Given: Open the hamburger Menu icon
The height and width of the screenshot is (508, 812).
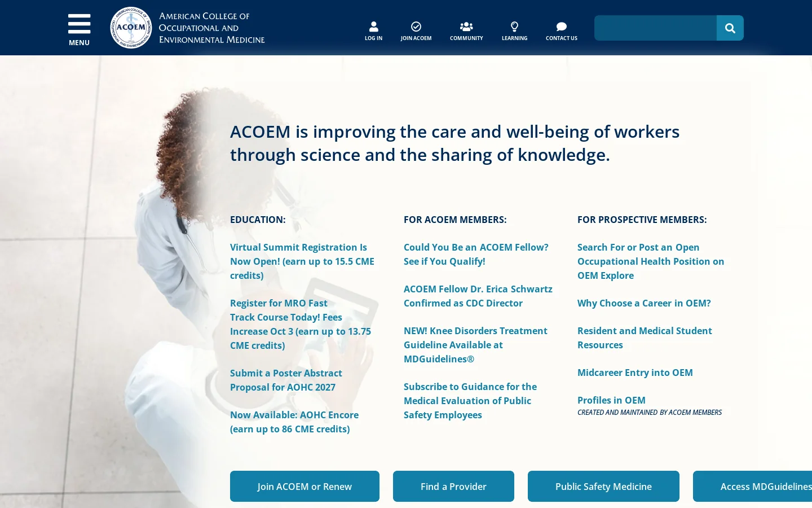Looking at the screenshot, I should [x=79, y=24].
